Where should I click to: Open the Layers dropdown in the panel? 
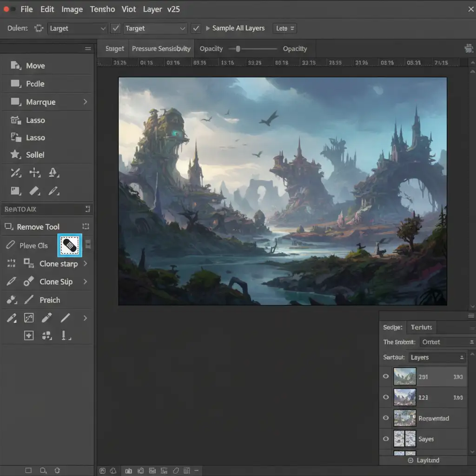pyautogui.click(x=436, y=357)
